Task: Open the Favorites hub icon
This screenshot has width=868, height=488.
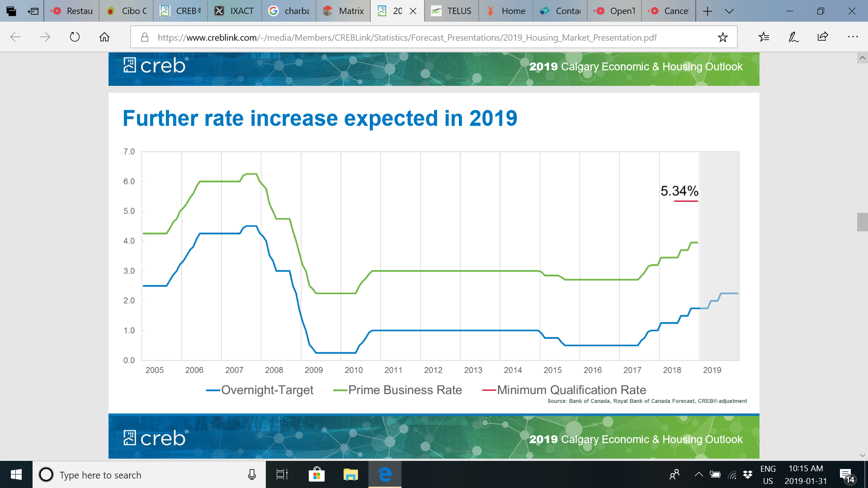Action: point(764,37)
